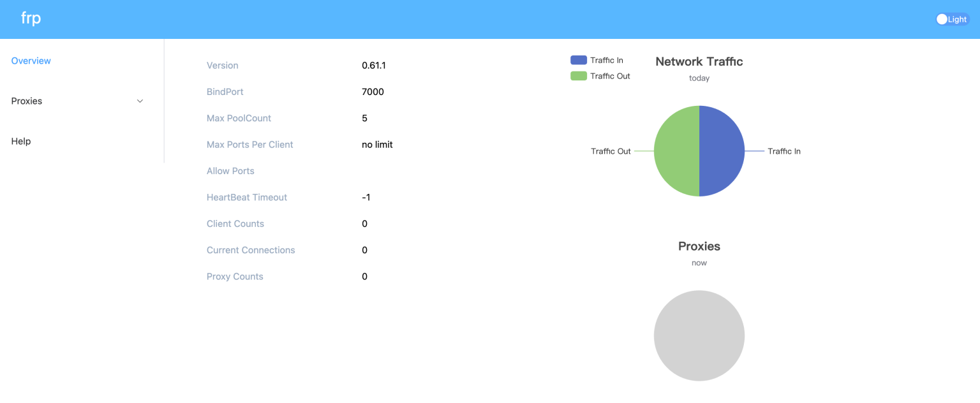This screenshot has width=980, height=403.
Task: Click the gray Proxies pie chart
Action: [x=699, y=335]
